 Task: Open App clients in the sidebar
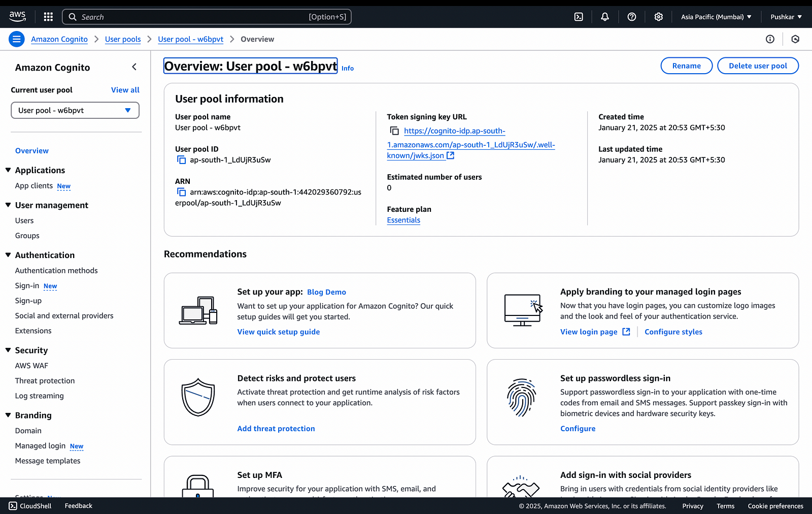[34, 186]
